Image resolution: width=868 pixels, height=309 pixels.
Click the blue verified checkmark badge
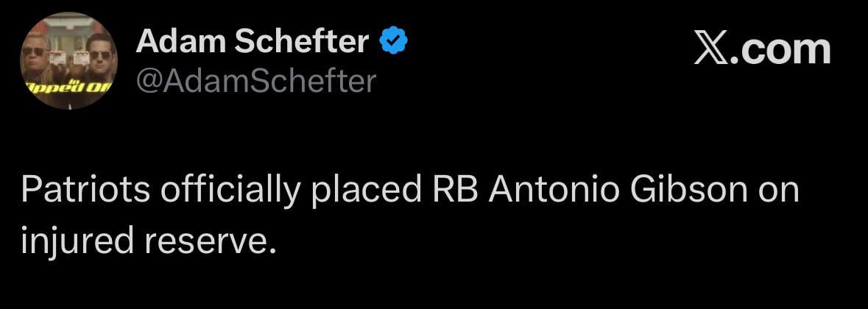[394, 43]
